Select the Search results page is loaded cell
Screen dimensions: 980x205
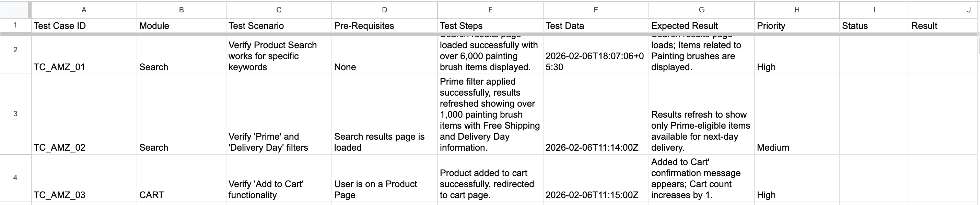point(384,114)
